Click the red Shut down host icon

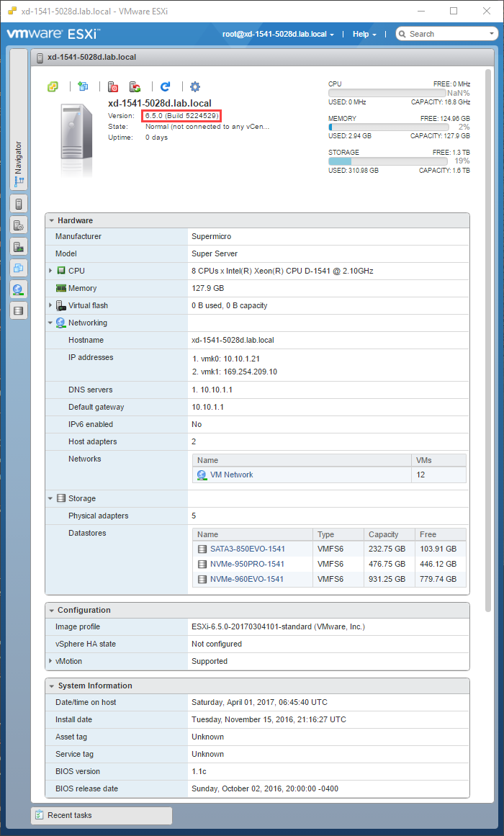[x=113, y=87]
